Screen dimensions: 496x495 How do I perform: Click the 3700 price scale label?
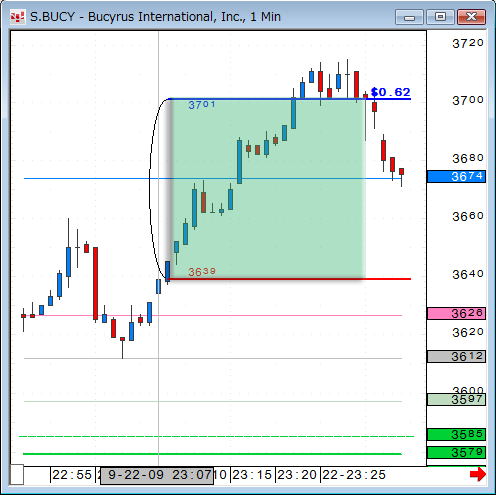(467, 100)
